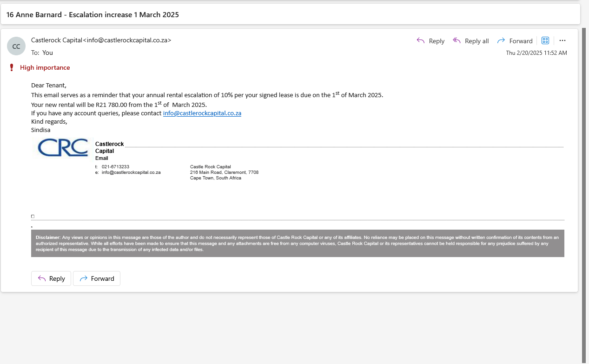Click the vertical scrollbar on the right
The height and width of the screenshot is (364, 589).
[x=584, y=195]
